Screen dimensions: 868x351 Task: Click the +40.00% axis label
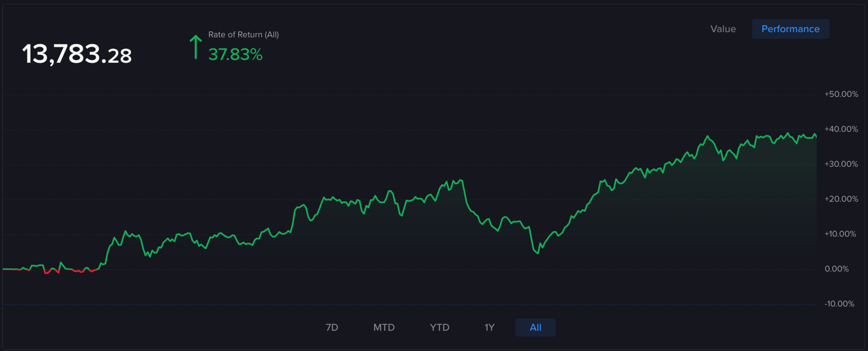click(x=841, y=129)
